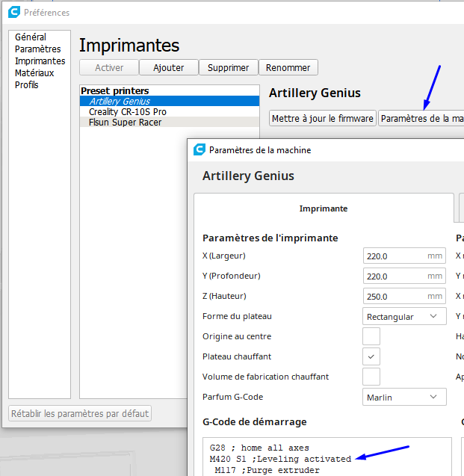Switch to the Imprimante tab
The image size is (464, 476).
pyautogui.click(x=324, y=208)
